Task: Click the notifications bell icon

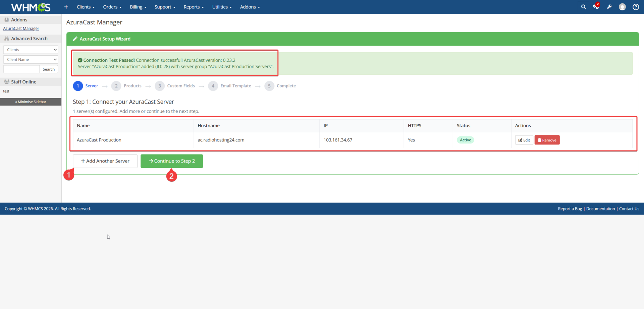Action: pos(596,7)
